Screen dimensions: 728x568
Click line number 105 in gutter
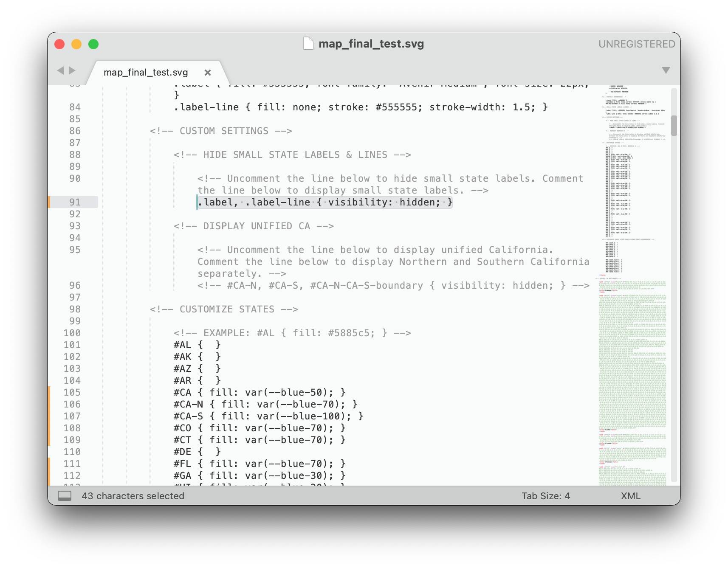coord(72,392)
